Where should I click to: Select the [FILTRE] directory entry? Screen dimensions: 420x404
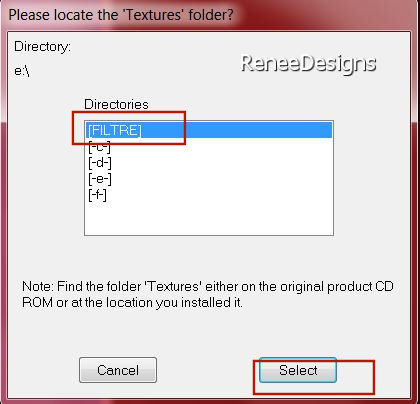click(x=115, y=130)
